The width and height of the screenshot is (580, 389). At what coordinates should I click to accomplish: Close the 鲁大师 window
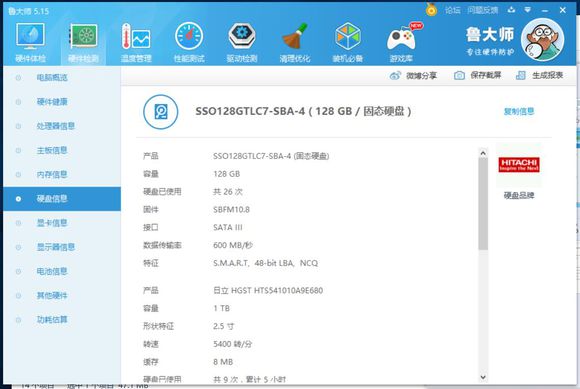click(x=563, y=10)
